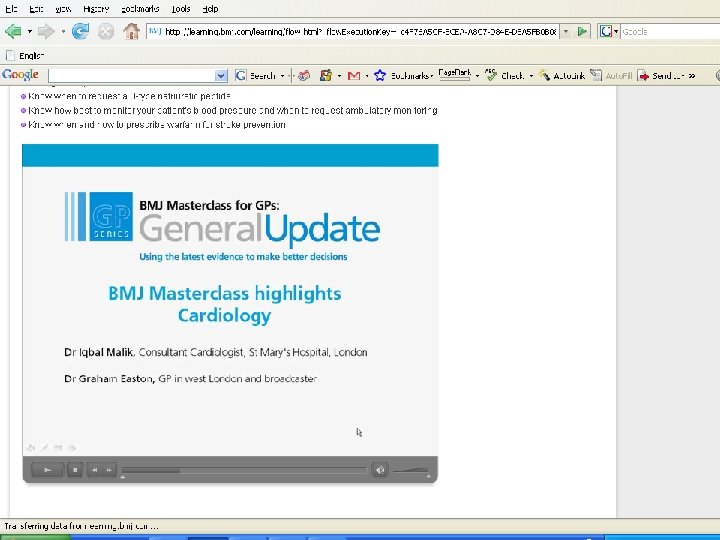
Task: Click the greyed Stop loading icon
Action: (x=106, y=32)
